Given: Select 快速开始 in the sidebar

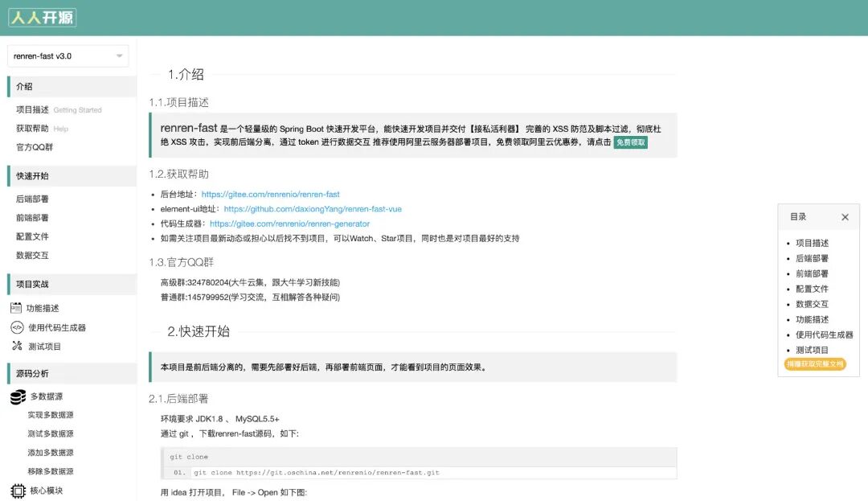Looking at the screenshot, I should (x=32, y=175).
